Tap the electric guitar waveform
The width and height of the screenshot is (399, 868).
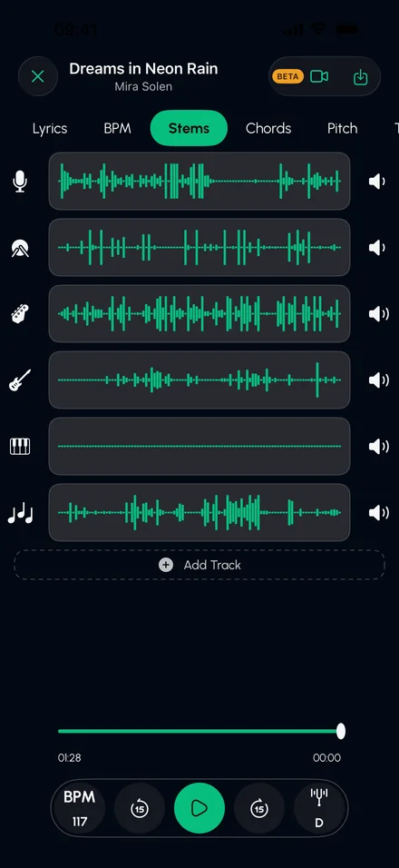click(199, 380)
